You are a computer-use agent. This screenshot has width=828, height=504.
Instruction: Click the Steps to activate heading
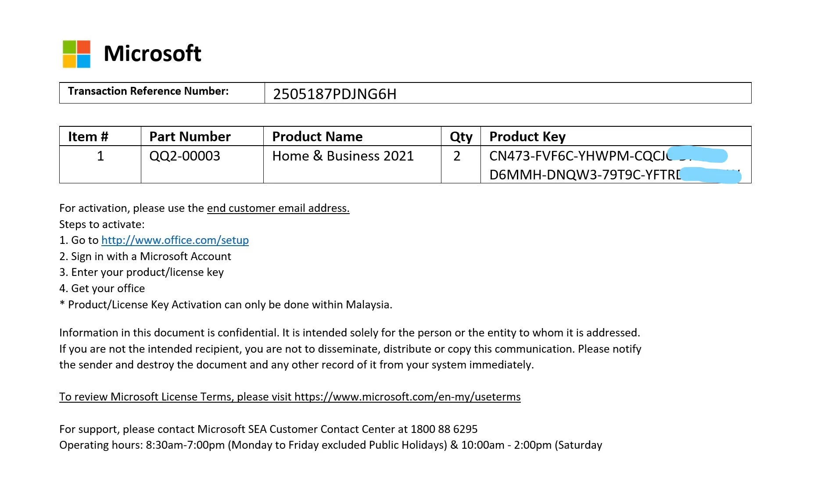click(x=102, y=225)
